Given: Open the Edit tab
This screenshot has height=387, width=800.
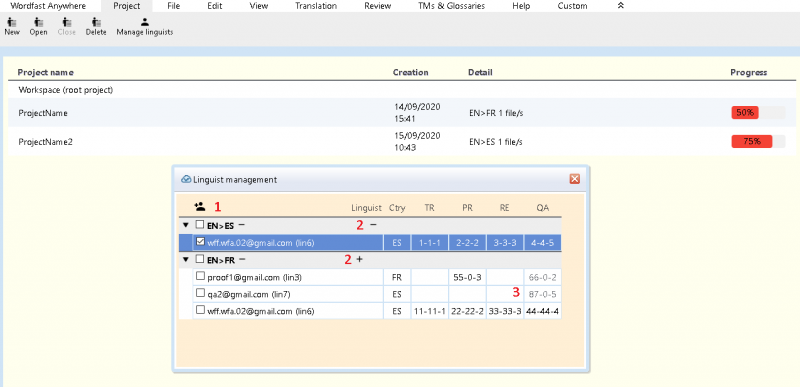Looking at the screenshot, I should 215,6.
